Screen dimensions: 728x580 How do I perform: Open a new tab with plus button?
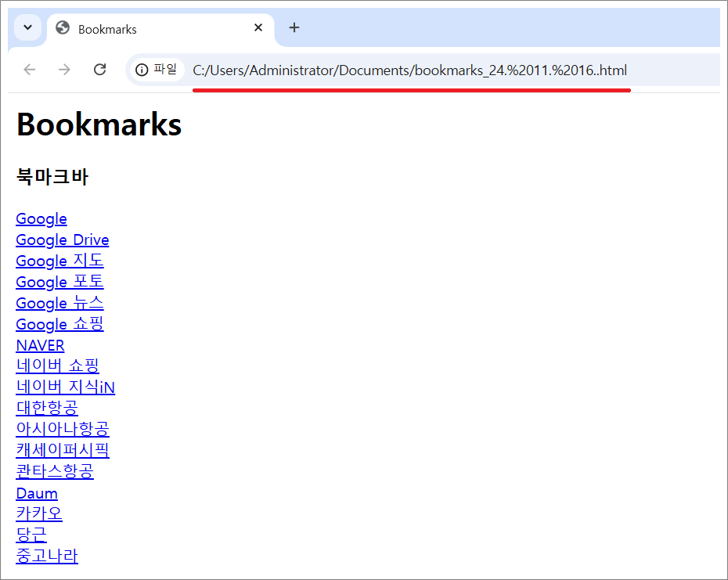(294, 28)
